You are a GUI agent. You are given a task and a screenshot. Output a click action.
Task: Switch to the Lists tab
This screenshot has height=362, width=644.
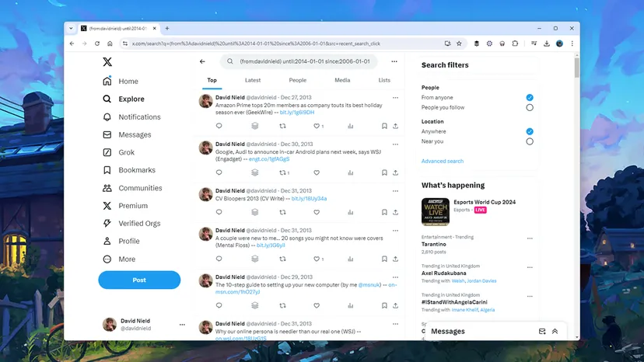[x=384, y=81]
